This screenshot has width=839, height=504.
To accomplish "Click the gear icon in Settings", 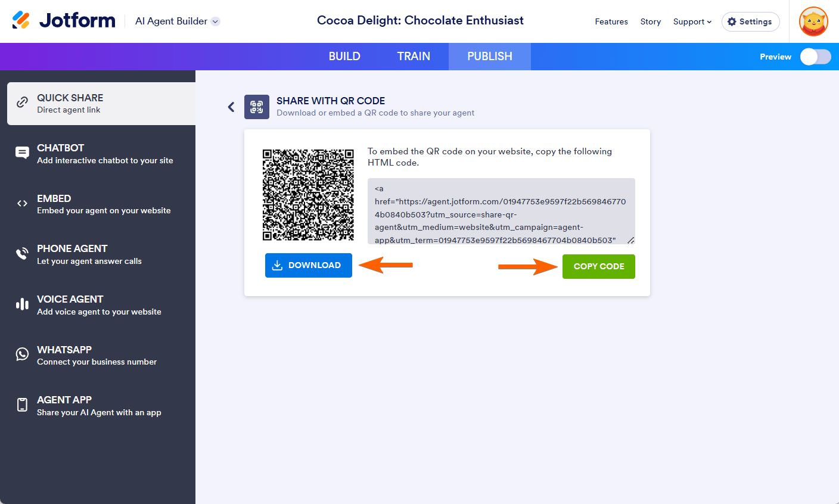I will (x=732, y=21).
